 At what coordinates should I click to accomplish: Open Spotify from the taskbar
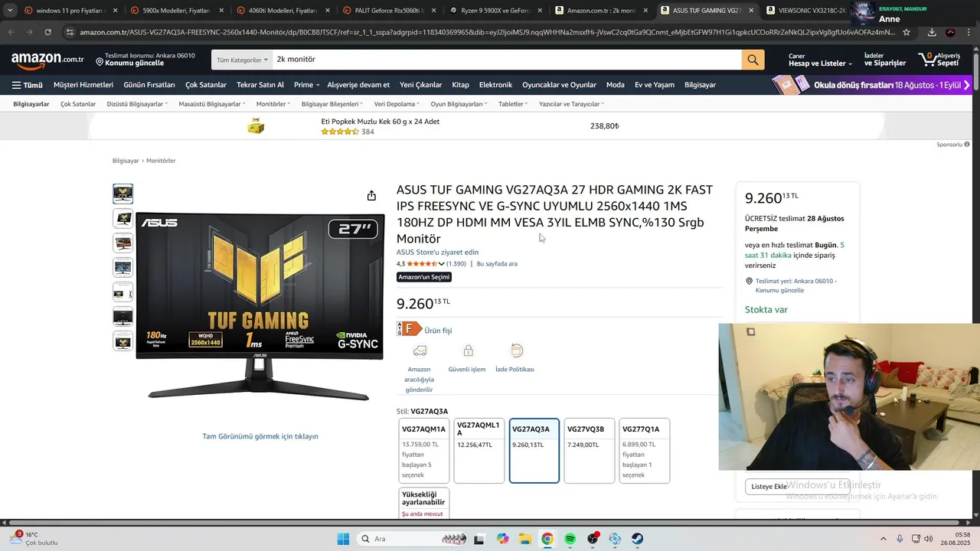click(570, 539)
